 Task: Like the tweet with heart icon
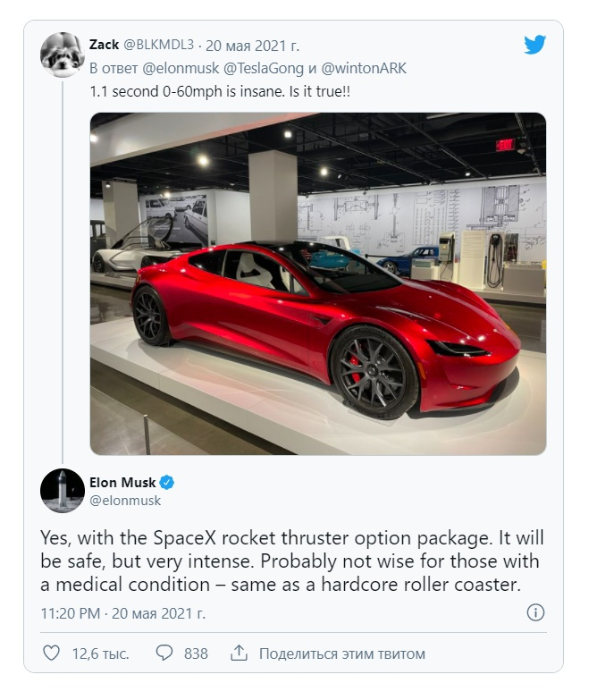pyautogui.click(x=51, y=653)
